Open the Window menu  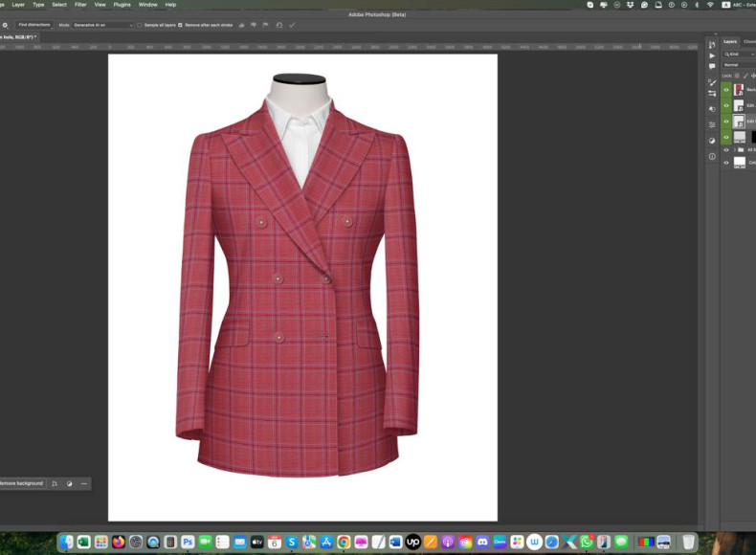148,5
